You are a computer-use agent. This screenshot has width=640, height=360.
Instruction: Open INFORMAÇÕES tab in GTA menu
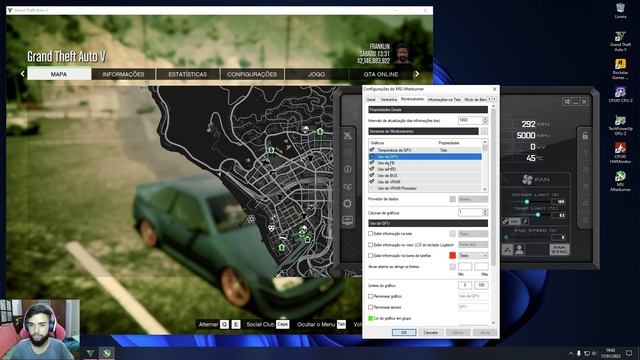pos(123,74)
